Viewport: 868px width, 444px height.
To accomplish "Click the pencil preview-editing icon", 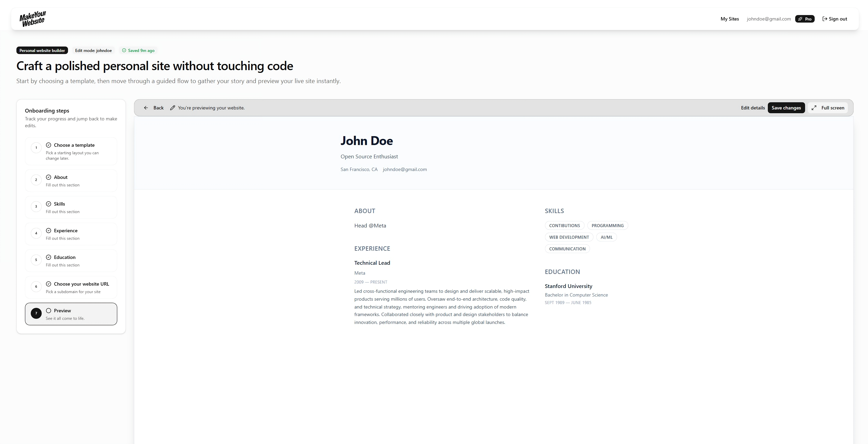I will [x=173, y=108].
